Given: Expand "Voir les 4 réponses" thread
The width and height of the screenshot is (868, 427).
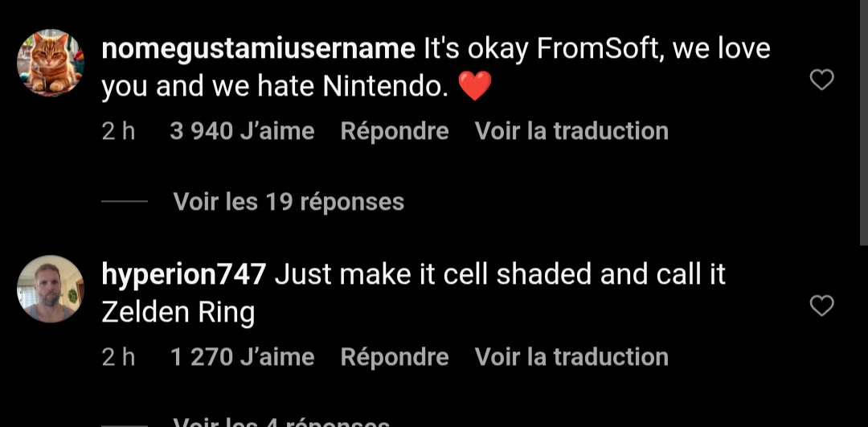Looking at the screenshot, I should pos(281,421).
